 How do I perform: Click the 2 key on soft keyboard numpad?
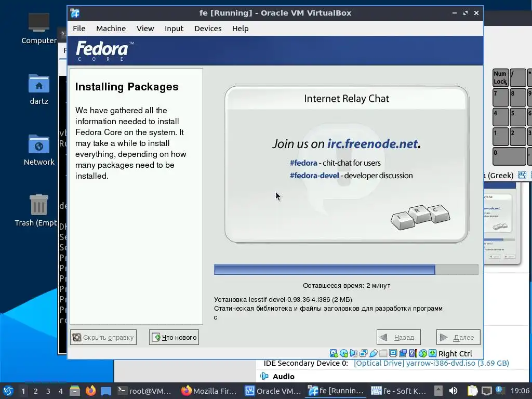point(518,137)
